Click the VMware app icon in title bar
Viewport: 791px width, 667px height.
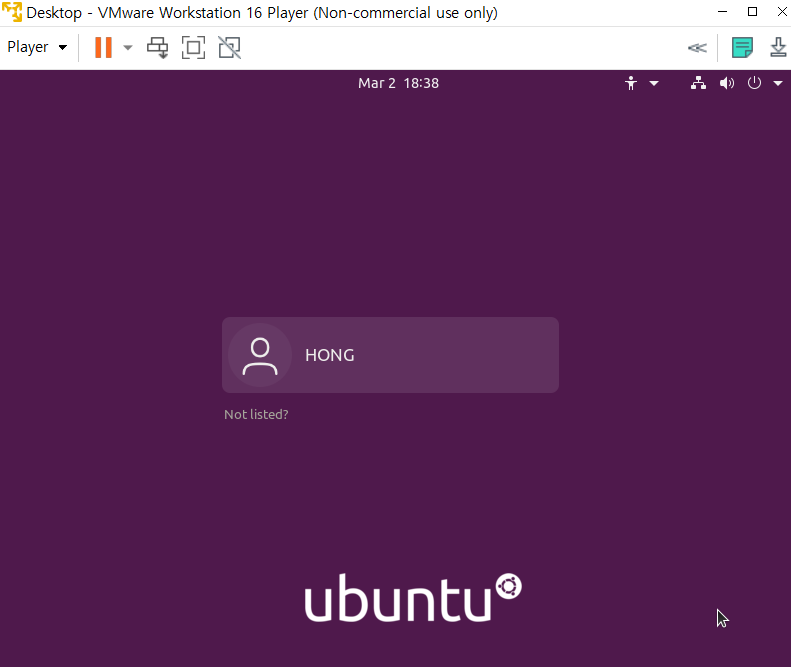point(12,12)
